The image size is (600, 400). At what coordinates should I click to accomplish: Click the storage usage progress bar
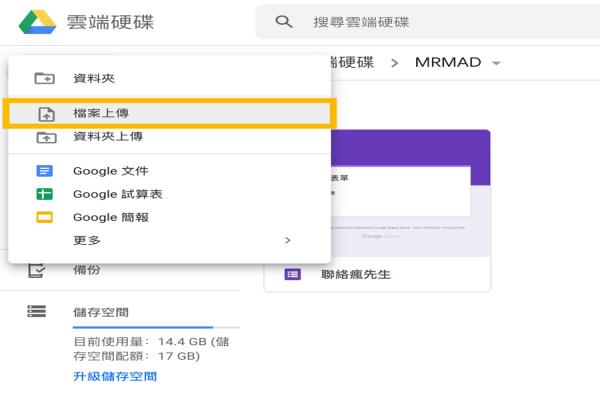pyautogui.click(x=156, y=327)
